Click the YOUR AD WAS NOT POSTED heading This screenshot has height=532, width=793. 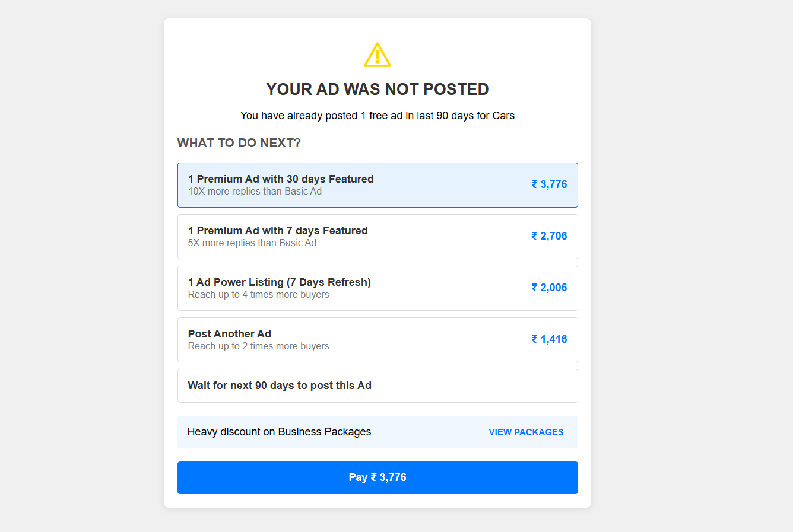click(x=378, y=89)
